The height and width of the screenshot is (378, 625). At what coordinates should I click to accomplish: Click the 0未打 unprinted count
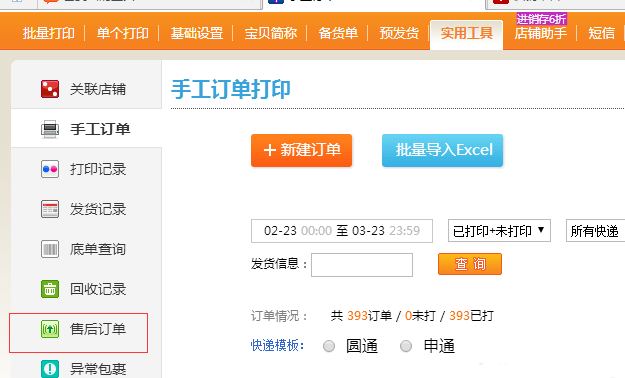420,316
